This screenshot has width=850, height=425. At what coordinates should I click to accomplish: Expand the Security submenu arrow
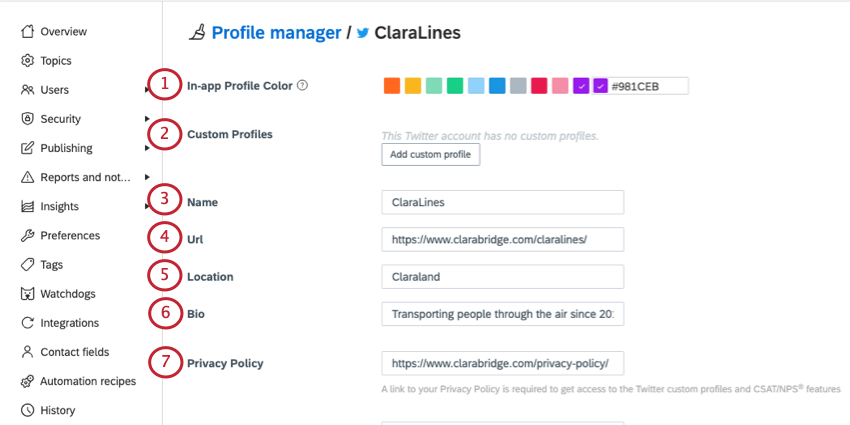147,119
